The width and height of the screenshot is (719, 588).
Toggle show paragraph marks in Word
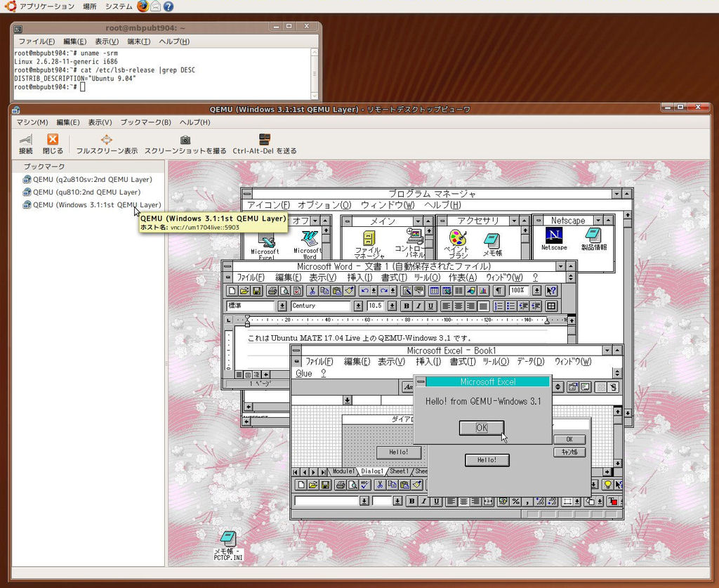[x=499, y=290]
